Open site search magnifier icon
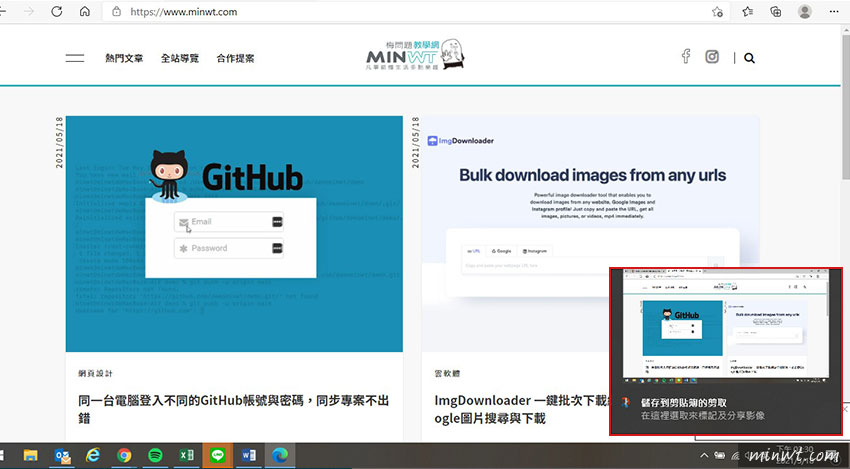 click(x=749, y=58)
